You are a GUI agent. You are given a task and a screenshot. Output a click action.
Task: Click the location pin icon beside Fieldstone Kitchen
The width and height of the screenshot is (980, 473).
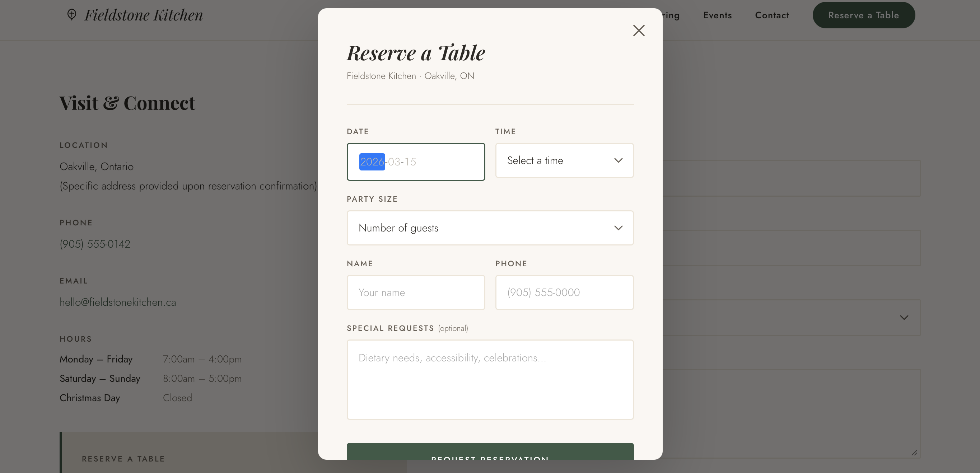pos(72,14)
